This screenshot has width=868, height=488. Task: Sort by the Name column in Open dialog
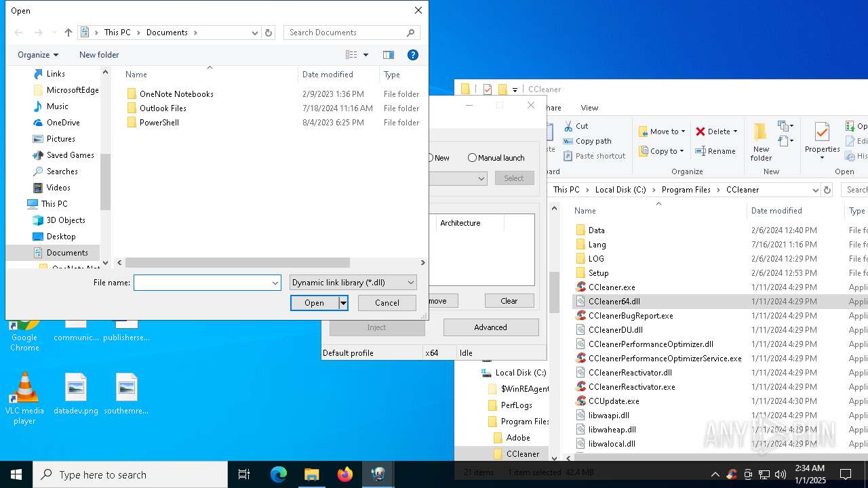click(136, 75)
